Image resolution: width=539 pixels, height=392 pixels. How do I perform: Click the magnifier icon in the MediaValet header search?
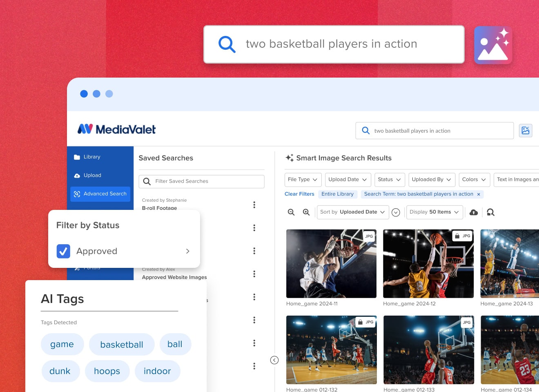point(366,131)
